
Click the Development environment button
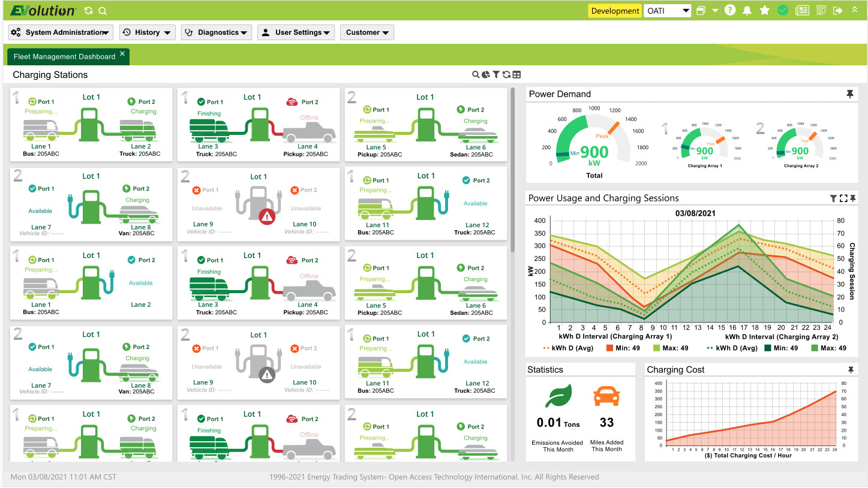[x=614, y=10]
